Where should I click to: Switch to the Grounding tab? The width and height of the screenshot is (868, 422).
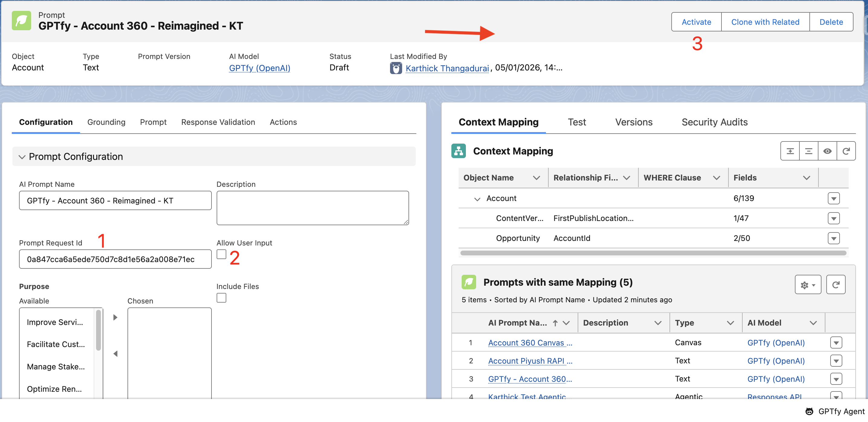pos(106,122)
